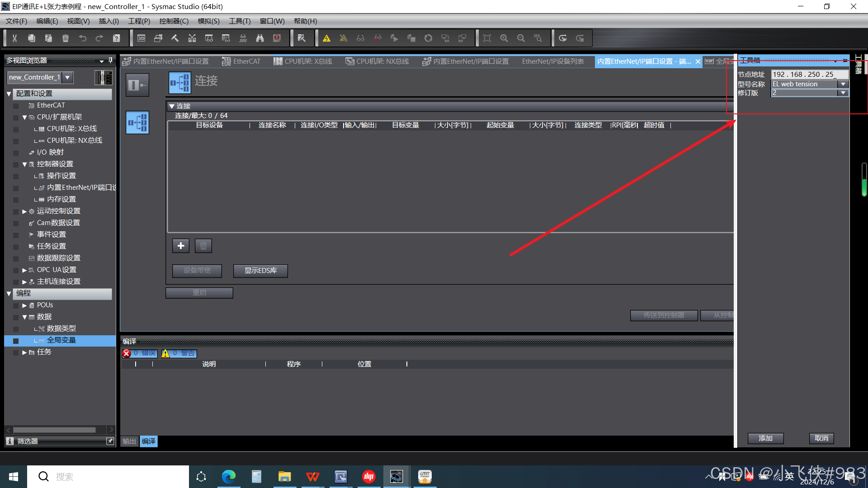Click the Cut scissors icon
The width and height of the screenshot is (868, 488).
pyautogui.click(x=14, y=38)
